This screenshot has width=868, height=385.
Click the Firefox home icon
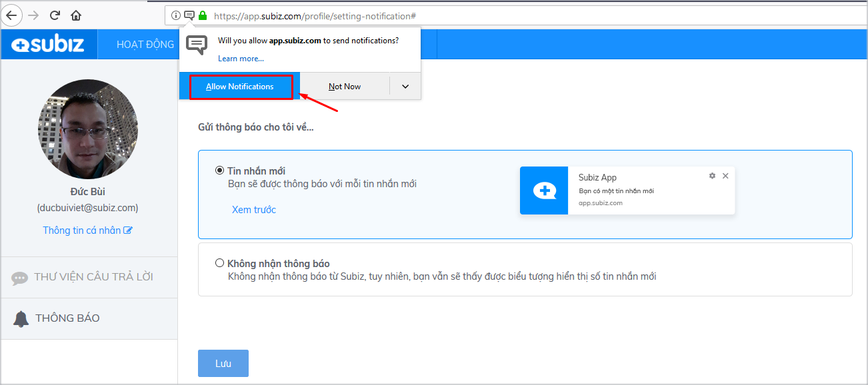(75, 15)
